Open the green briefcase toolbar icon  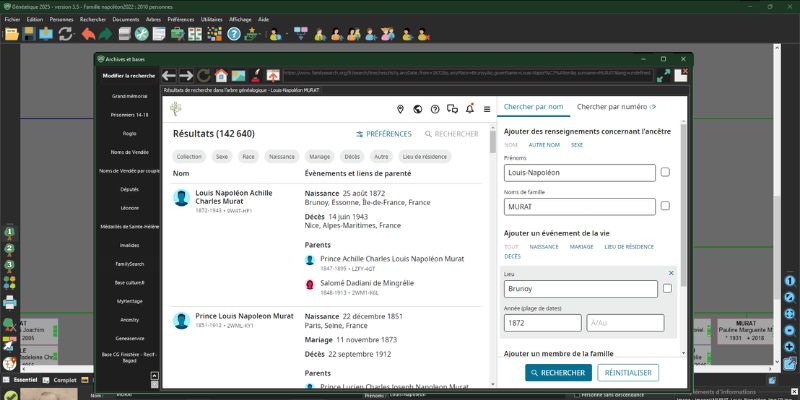pos(178,34)
